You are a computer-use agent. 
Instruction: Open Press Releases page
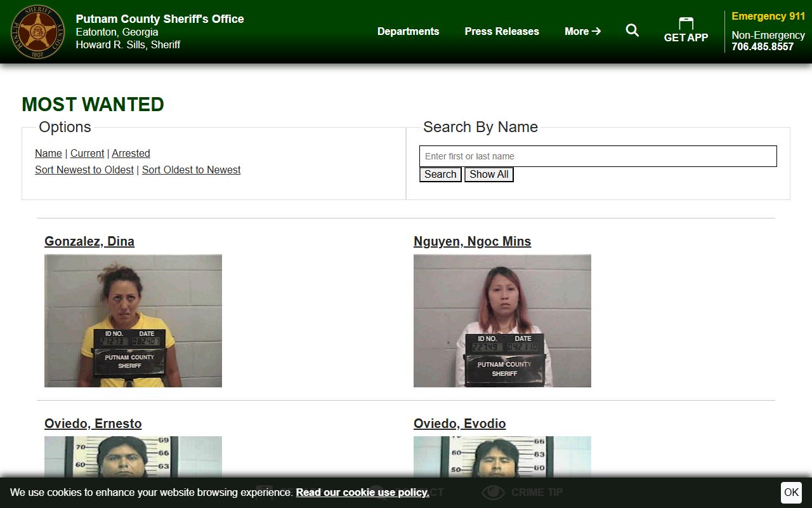502,31
